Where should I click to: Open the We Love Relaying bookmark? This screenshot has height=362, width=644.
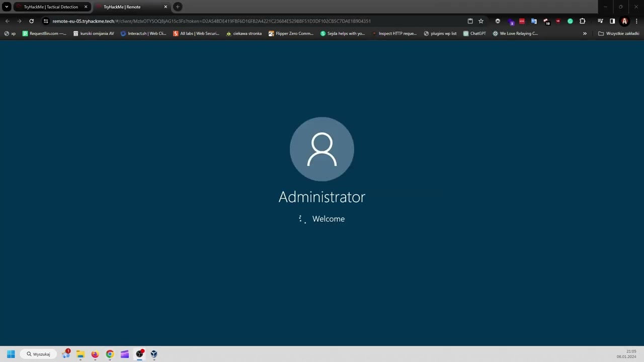(515, 34)
